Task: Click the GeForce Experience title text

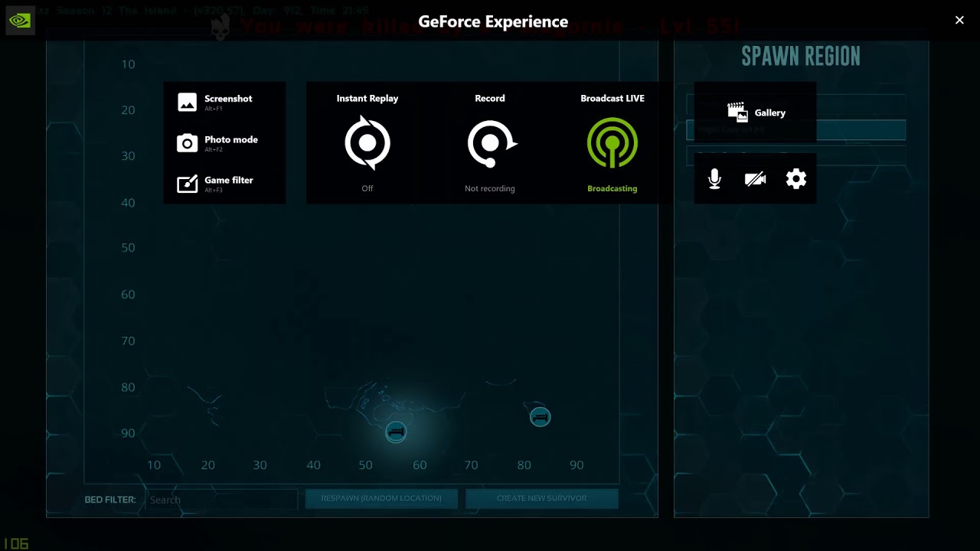Action: (x=493, y=21)
